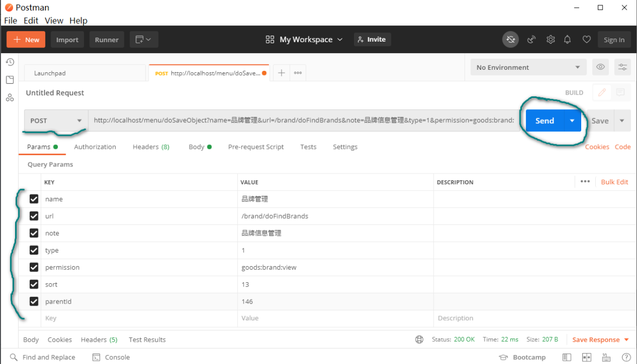
Task: Open the History sidebar icon
Action: pos(9,62)
